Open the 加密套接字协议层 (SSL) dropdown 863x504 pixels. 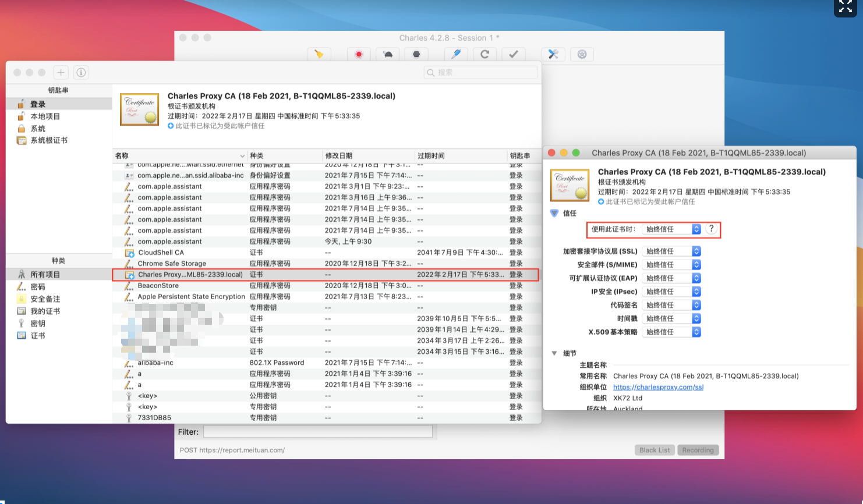coord(671,251)
